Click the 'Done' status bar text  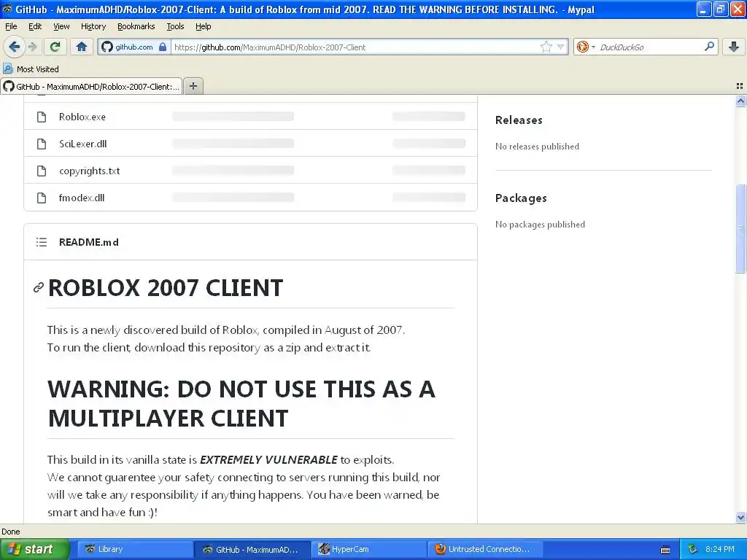(11, 532)
